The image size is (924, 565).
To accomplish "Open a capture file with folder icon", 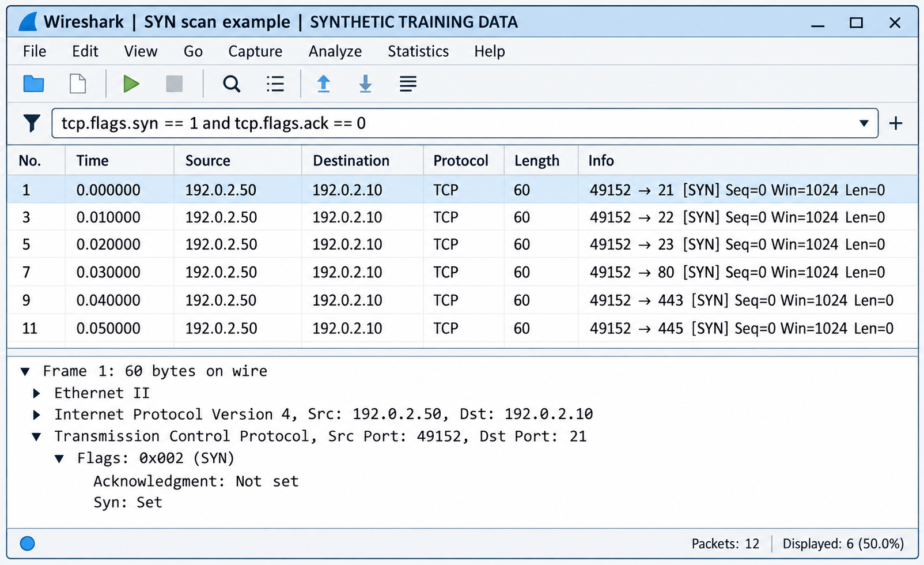I will click(x=33, y=84).
